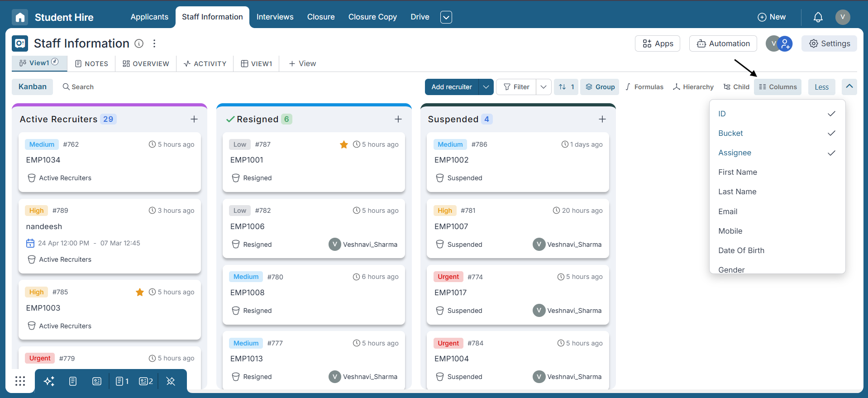Click the Staff Information board icon

click(20, 43)
